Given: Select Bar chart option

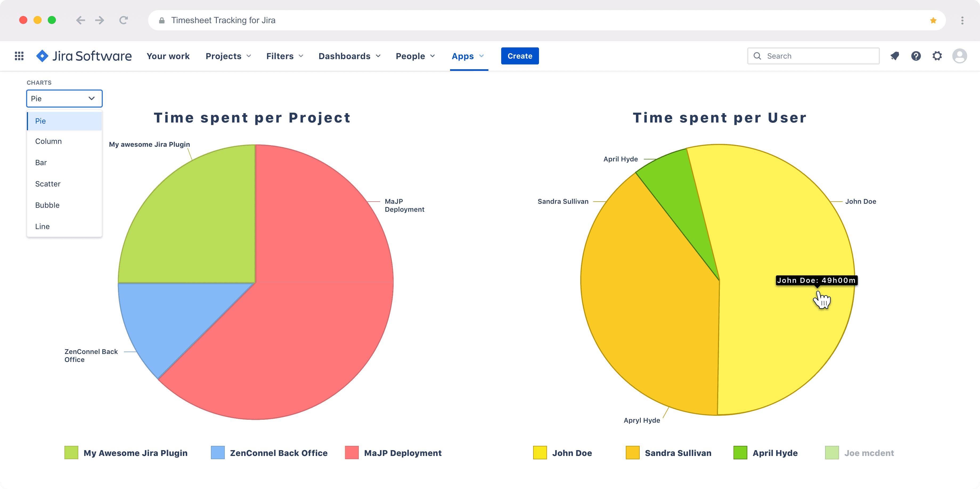Looking at the screenshot, I should click(x=64, y=162).
